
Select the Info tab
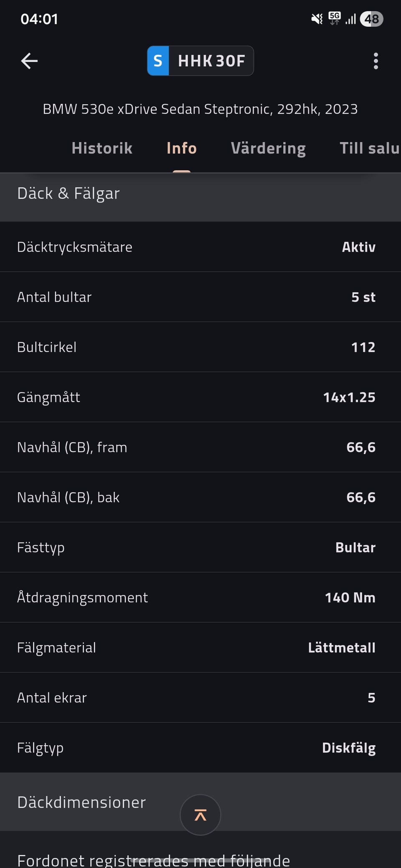(x=182, y=148)
